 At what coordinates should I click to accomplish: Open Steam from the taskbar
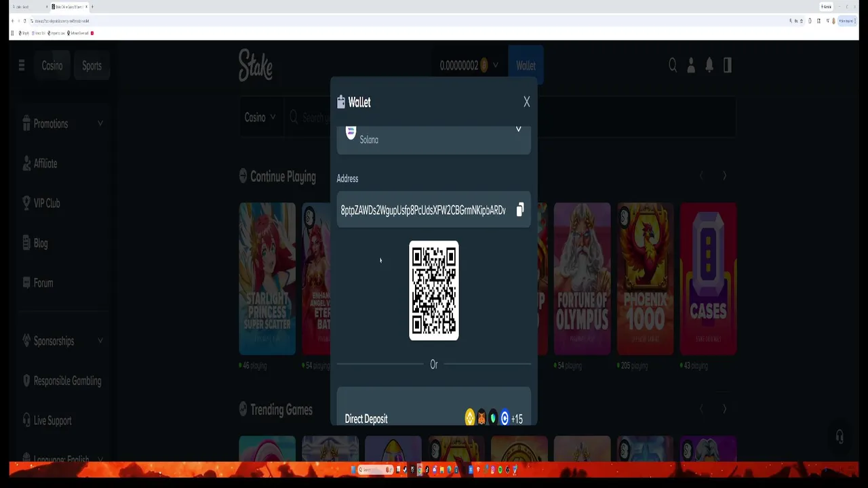coord(405,470)
